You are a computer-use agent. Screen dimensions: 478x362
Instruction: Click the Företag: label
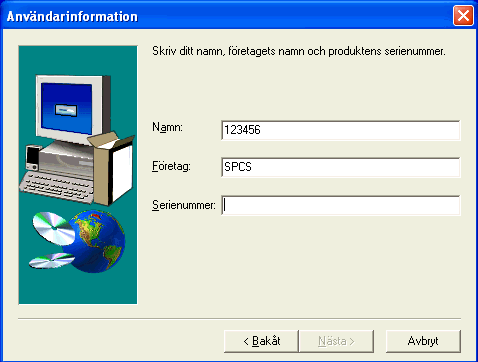(171, 166)
